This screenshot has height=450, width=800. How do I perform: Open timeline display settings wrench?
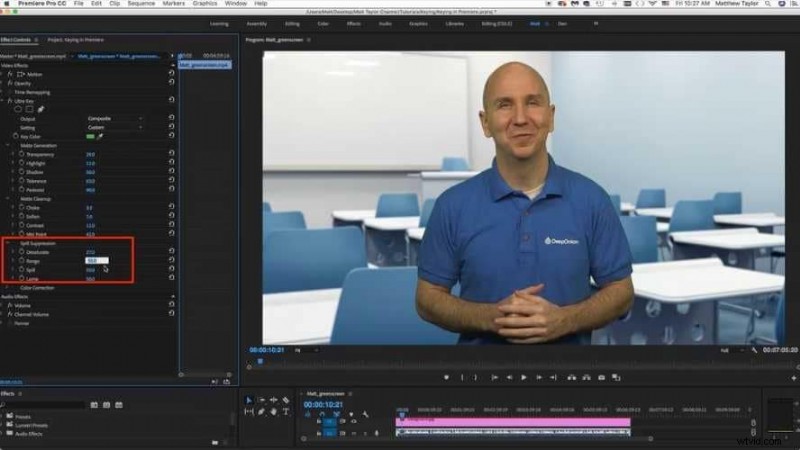365,414
